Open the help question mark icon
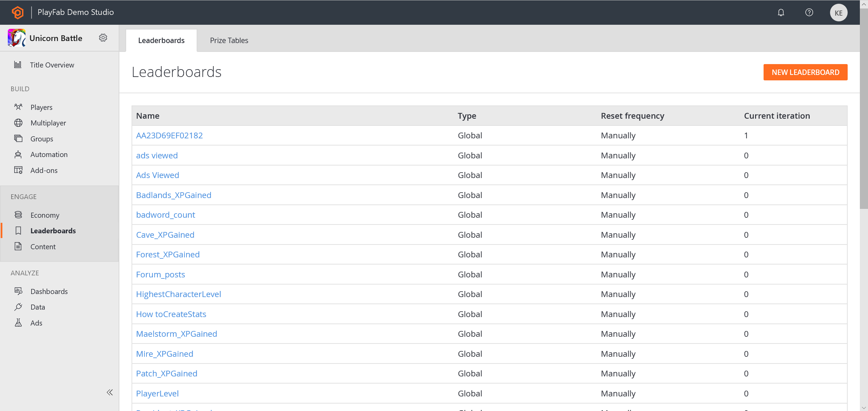Image resolution: width=868 pixels, height=411 pixels. point(809,12)
